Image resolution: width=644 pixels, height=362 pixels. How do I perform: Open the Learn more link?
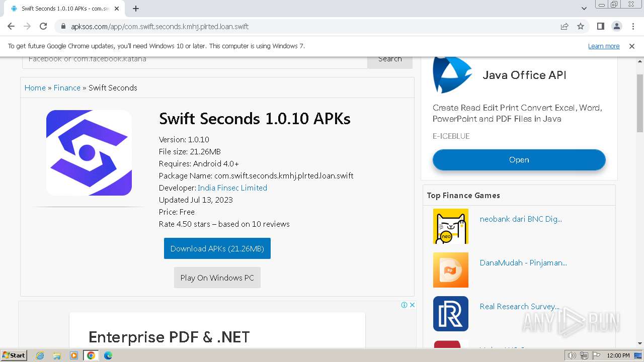tap(604, 46)
